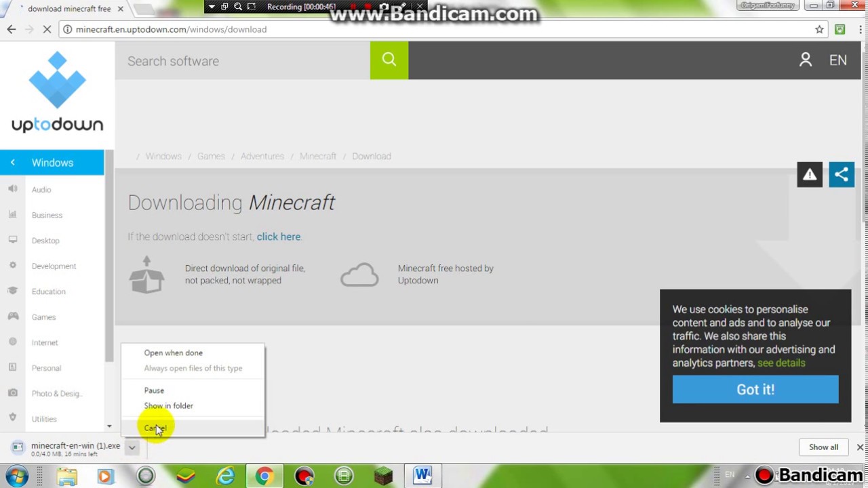Click the Utilities icon in sidebar
Viewport: 868px width, 488px height.
[x=12, y=418]
